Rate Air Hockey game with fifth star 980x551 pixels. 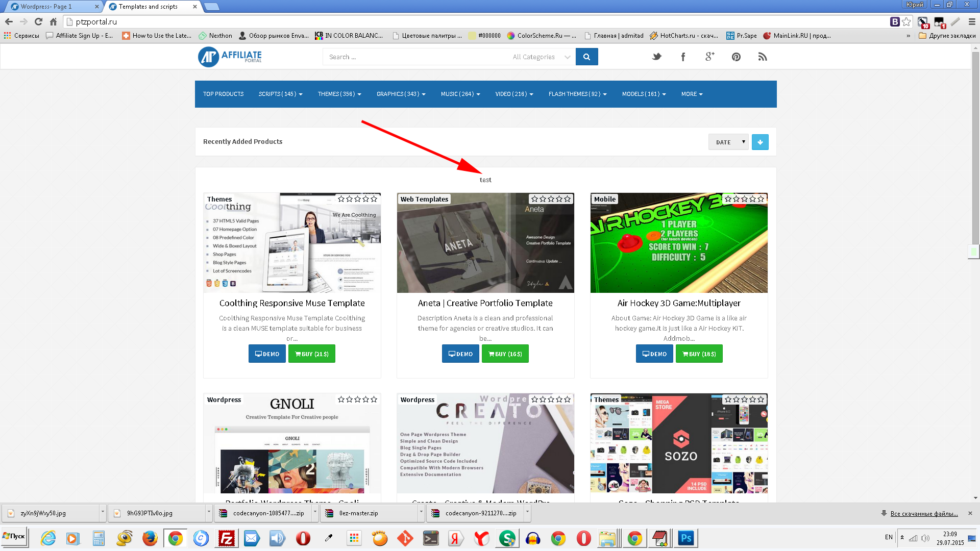pos(761,199)
